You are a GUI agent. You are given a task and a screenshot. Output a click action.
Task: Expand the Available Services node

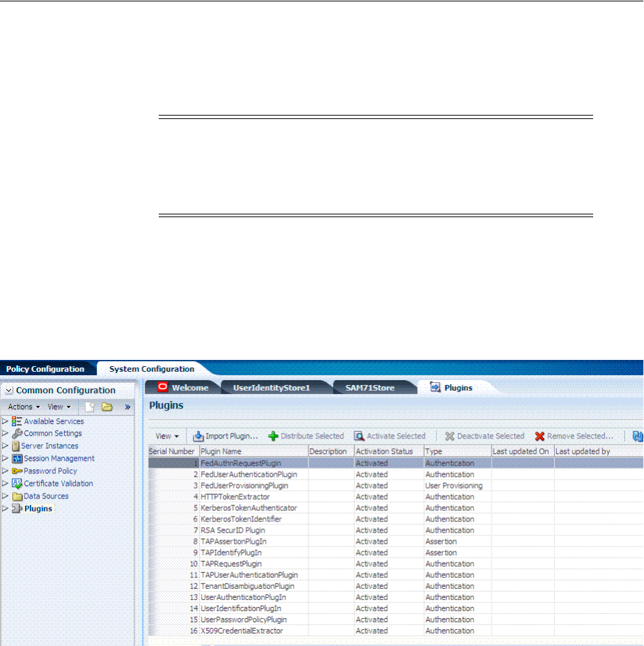pos(6,421)
